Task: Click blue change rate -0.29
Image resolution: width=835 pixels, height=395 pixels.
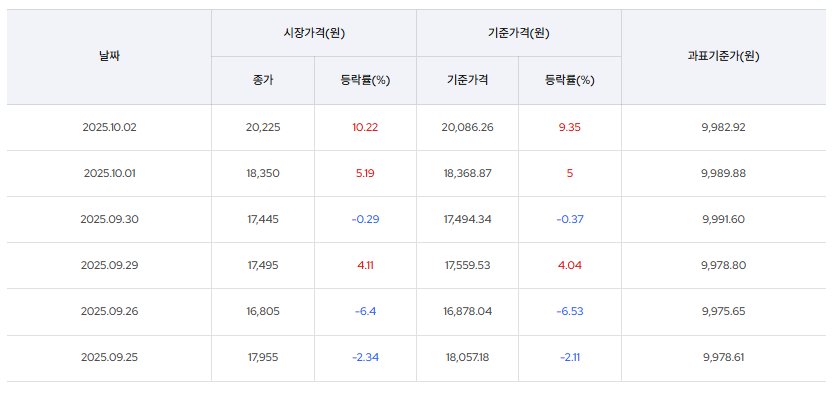Action: (365, 219)
